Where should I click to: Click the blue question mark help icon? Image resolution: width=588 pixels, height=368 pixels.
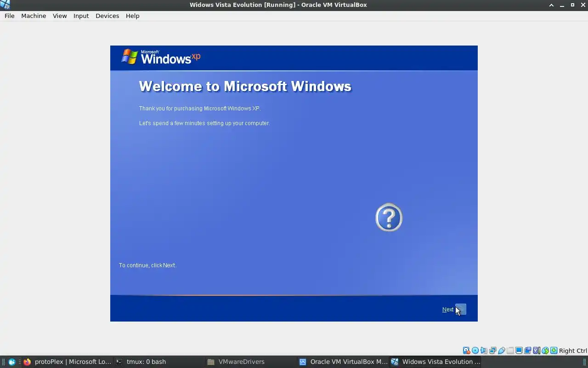tap(389, 217)
